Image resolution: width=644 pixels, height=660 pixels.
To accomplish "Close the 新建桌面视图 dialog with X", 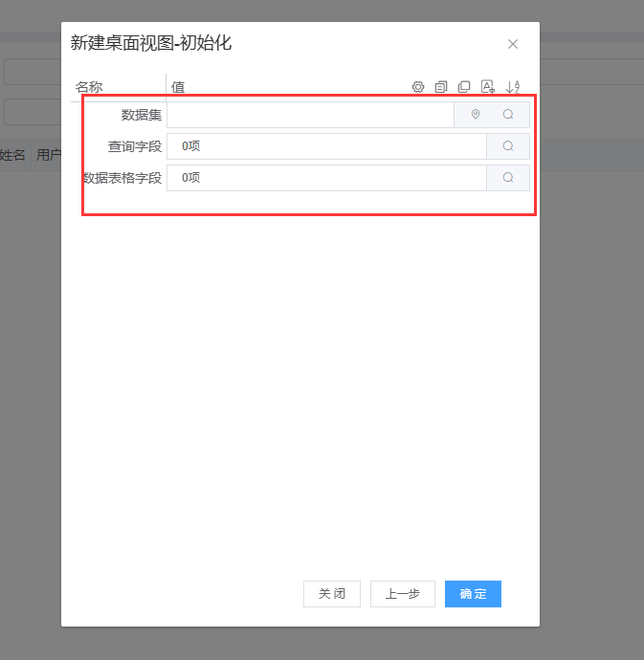I will pos(513,44).
